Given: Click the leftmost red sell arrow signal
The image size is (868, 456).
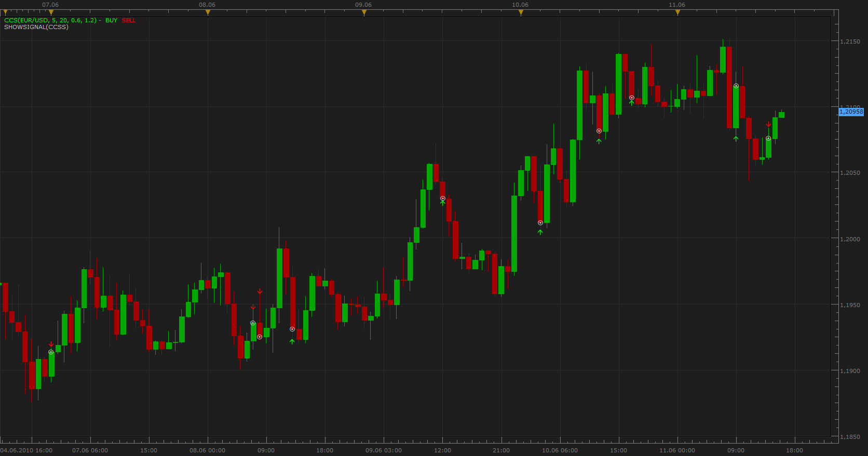Looking at the screenshot, I should tap(51, 344).
